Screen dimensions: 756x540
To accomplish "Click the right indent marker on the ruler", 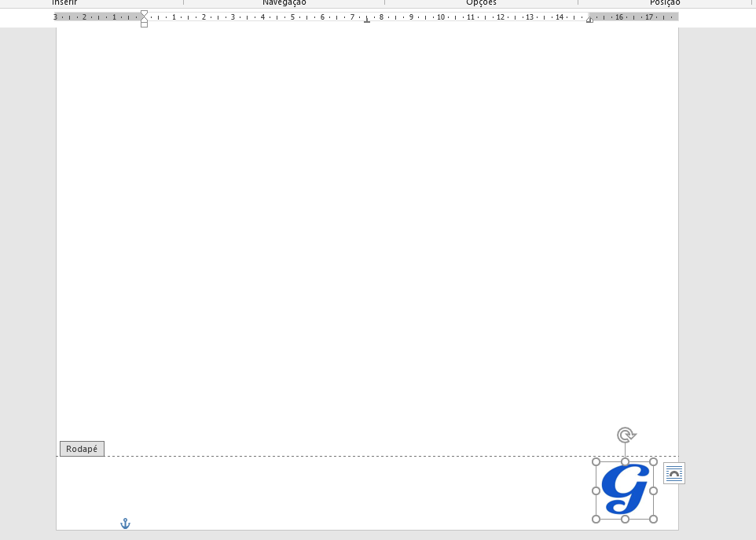I will (589, 20).
